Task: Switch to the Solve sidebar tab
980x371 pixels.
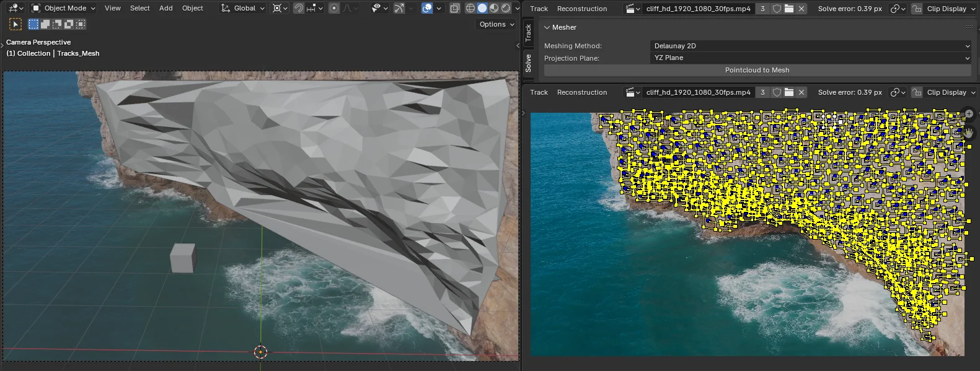Action: [x=528, y=63]
